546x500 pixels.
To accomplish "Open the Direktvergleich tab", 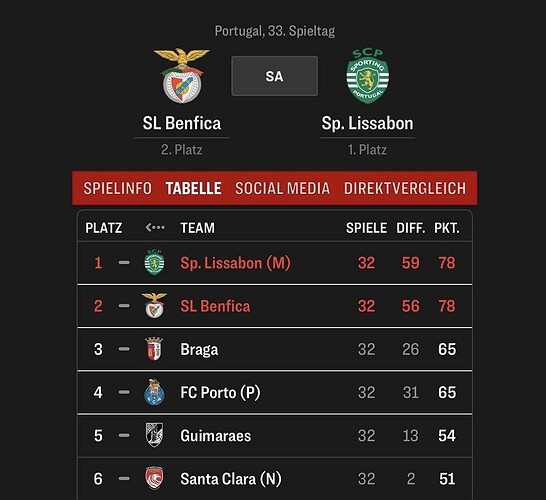I will click(405, 188).
